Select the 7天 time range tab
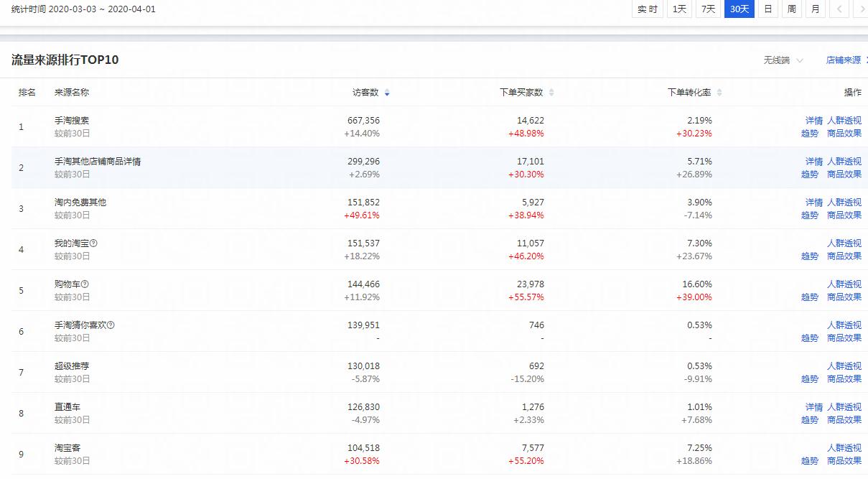868x479 pixels. [708, 9]
